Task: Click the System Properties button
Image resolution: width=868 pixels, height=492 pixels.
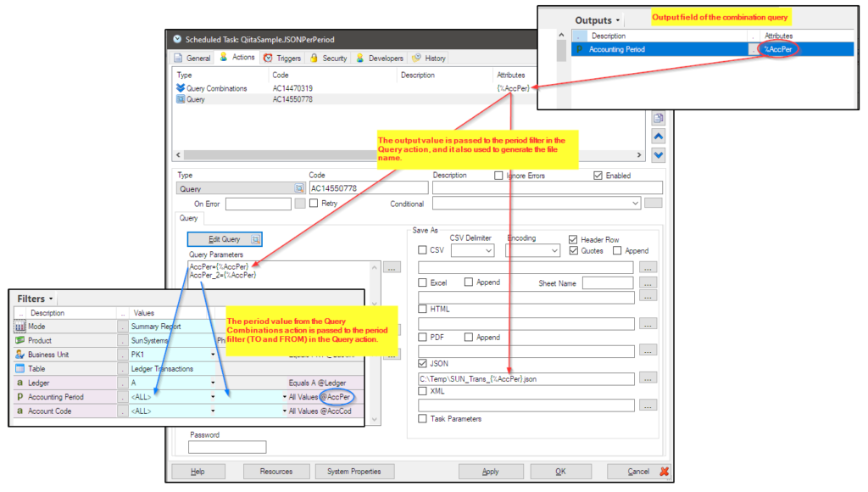Action: coord(354,472)
